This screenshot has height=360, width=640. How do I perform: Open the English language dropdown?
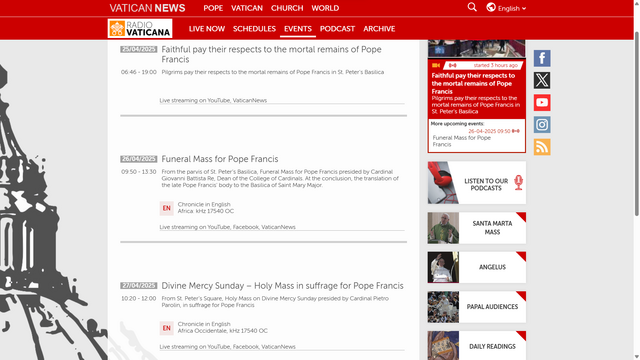tap(511, 9)
